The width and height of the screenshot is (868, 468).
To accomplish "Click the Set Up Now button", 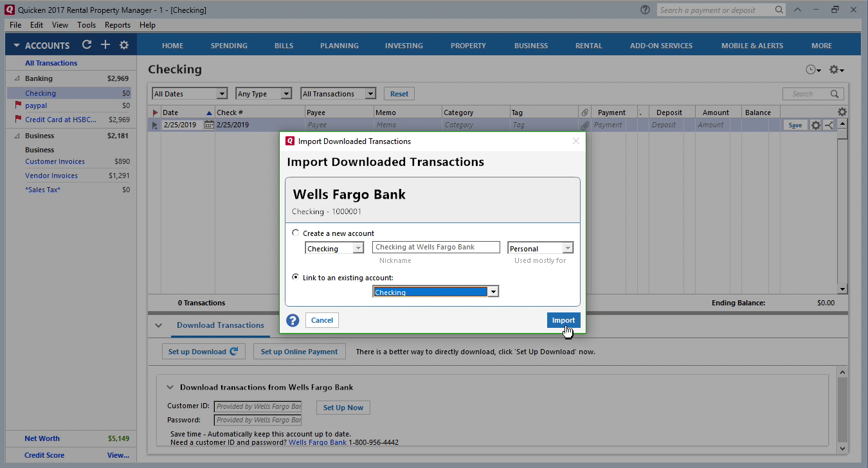I will [343, 408].
